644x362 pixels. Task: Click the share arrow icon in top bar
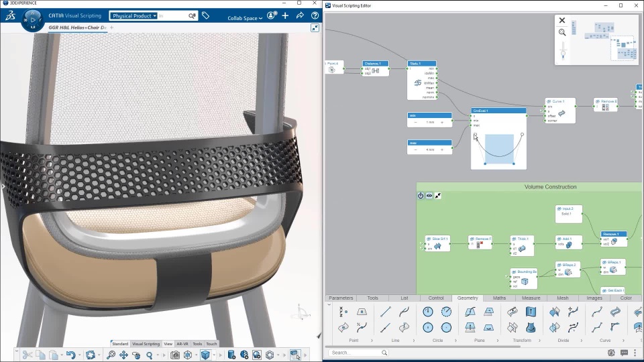tap(301, 15)
